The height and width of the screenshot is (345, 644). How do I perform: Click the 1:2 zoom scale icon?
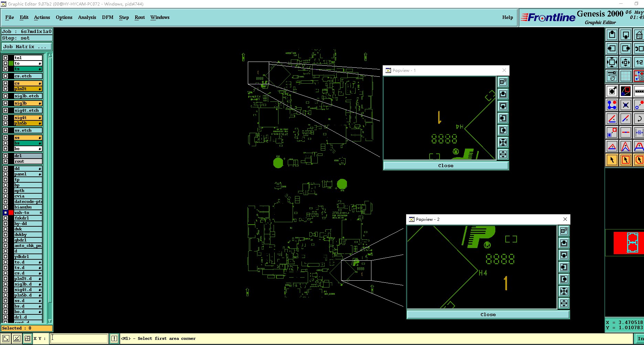pyautogui.click(x=639, y=62)
